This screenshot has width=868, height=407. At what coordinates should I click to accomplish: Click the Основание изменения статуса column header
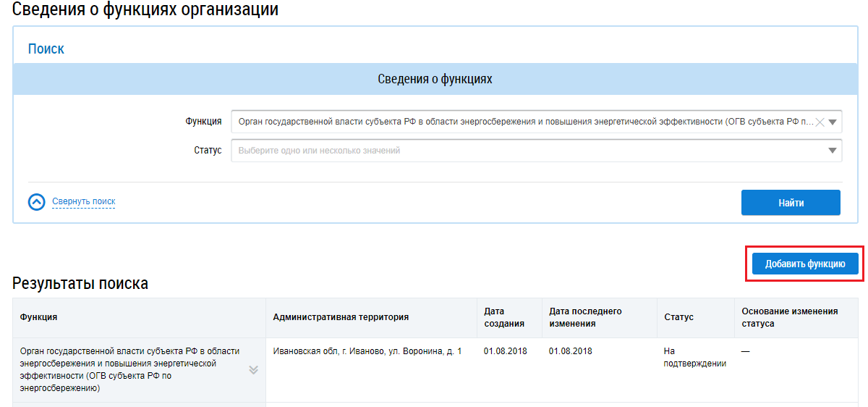point(790,317)
